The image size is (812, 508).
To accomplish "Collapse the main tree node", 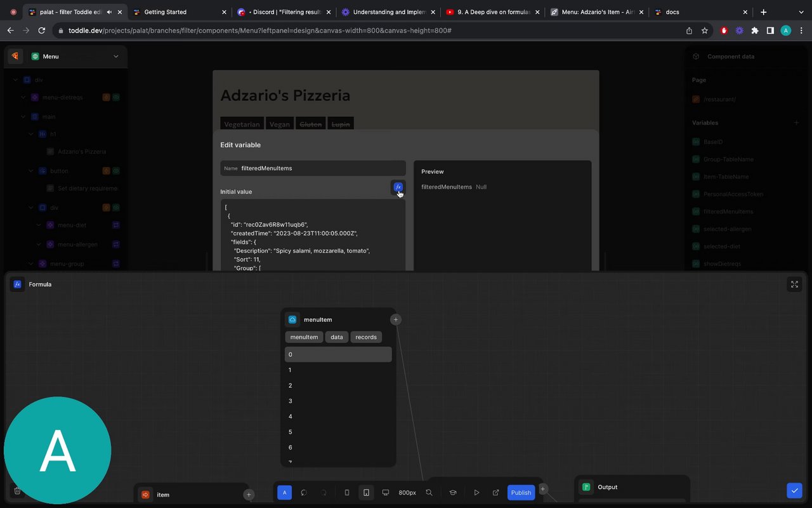I will tap(23, 116).
